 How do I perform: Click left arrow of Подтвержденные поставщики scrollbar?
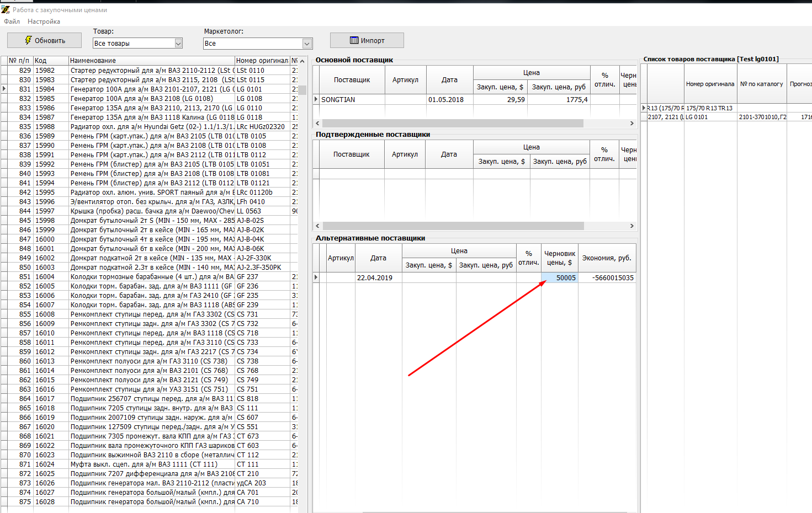[317, 226]
